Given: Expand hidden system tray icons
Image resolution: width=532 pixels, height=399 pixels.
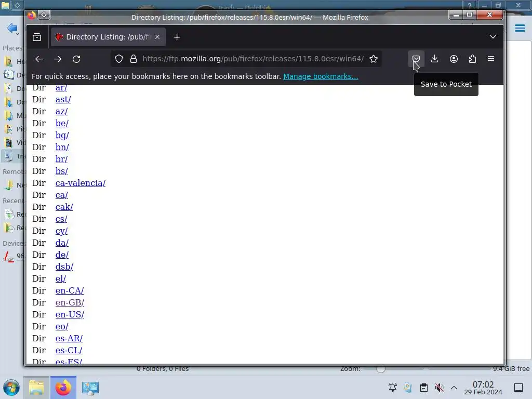Looking at the screenshot, I should click(454, 388).
